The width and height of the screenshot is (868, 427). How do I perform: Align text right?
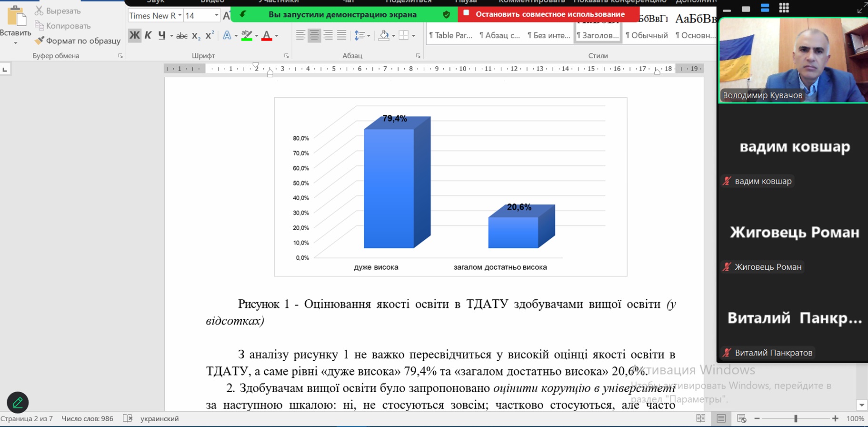[328, 35]
